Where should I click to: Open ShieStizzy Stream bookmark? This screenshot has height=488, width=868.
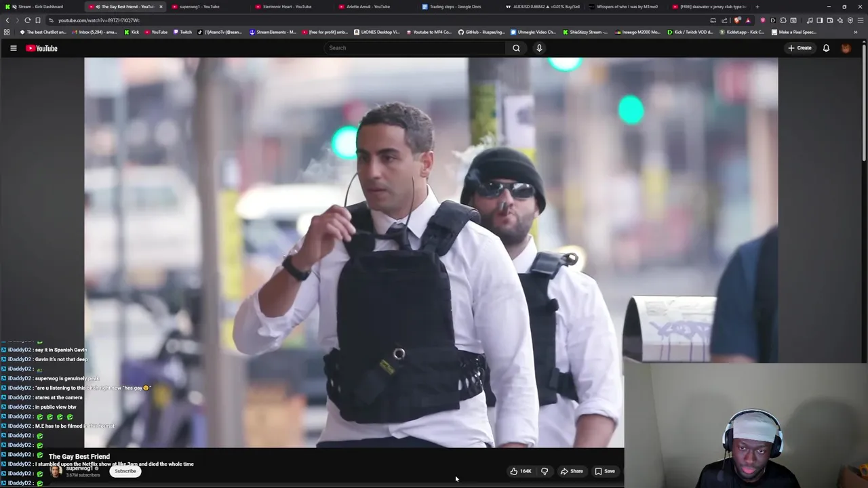(x=585, y=32)
